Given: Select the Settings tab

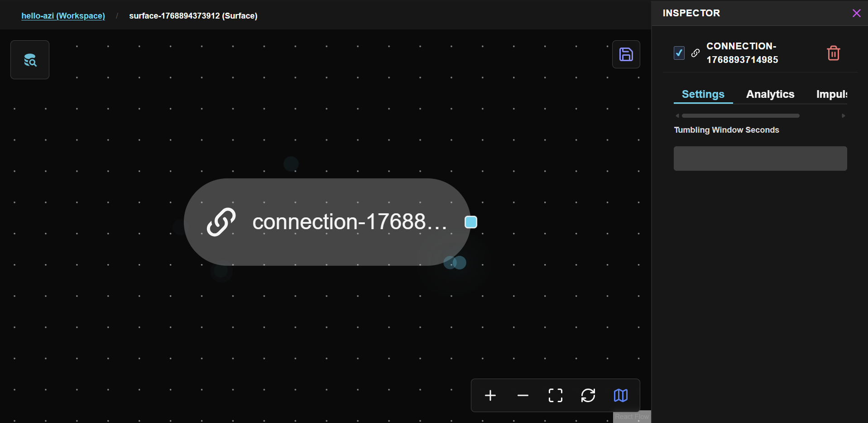Looking at the screenshot, I should coord(703,94).
